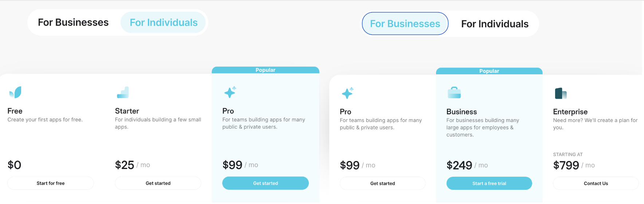This screenshot has height=204, width=644.
Task: Click sparkle icon on the Popular Pro plan
Action: pyautogui.click(x=230, y=92)
